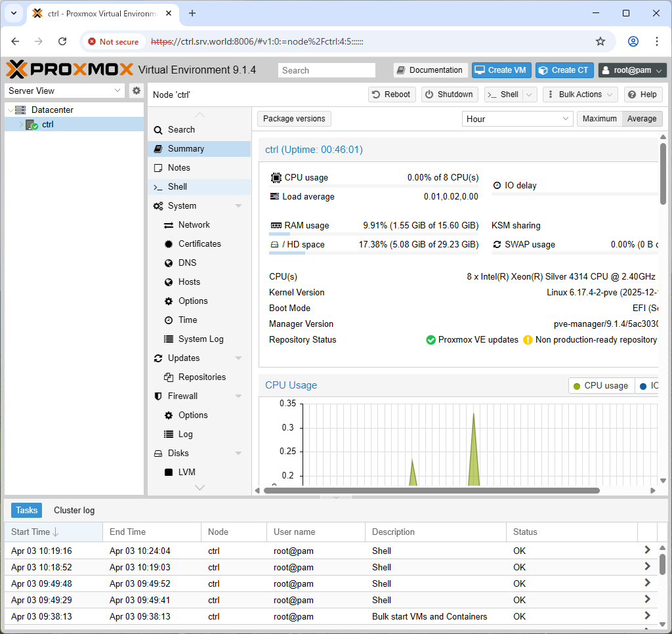Switch to the Cluster log tab
Image resolution: width=672 pixels, height=634 pixels.
pyautogui.click(x=74, y=510)
